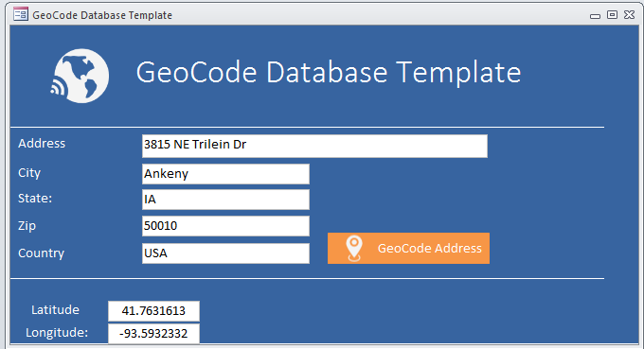Click the GeoCode Address button
The image size is (644, 349).
tap(408, 248)
